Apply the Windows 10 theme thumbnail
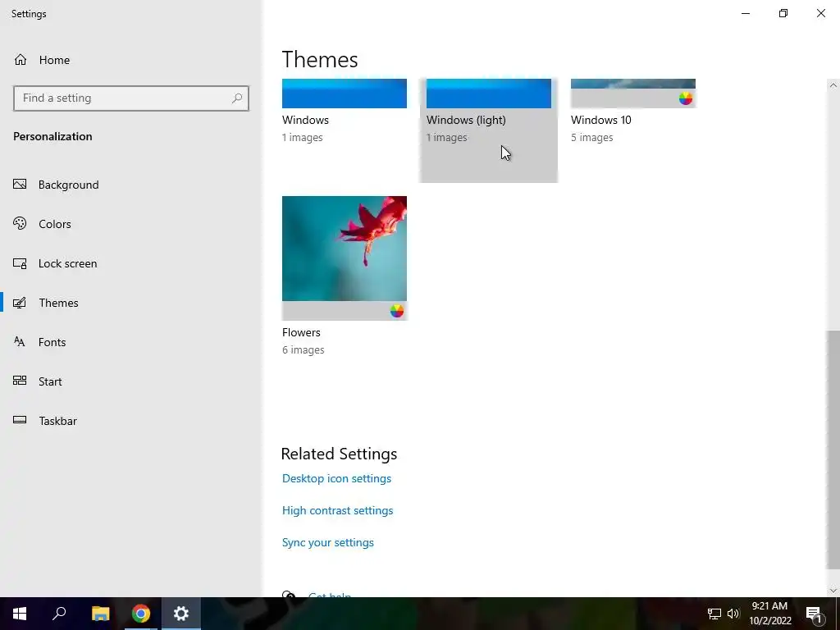 (632, 94)
